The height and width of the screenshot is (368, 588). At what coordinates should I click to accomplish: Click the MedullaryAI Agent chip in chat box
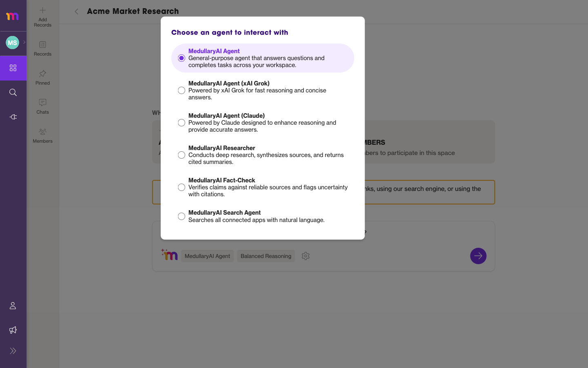click(x=207, y=256)
